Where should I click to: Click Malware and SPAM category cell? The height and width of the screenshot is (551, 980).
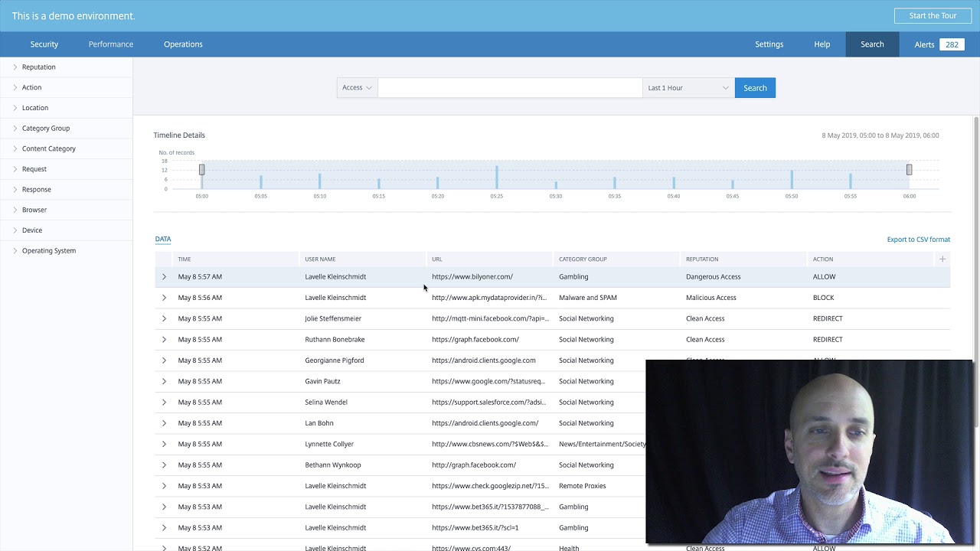[588, 298]
